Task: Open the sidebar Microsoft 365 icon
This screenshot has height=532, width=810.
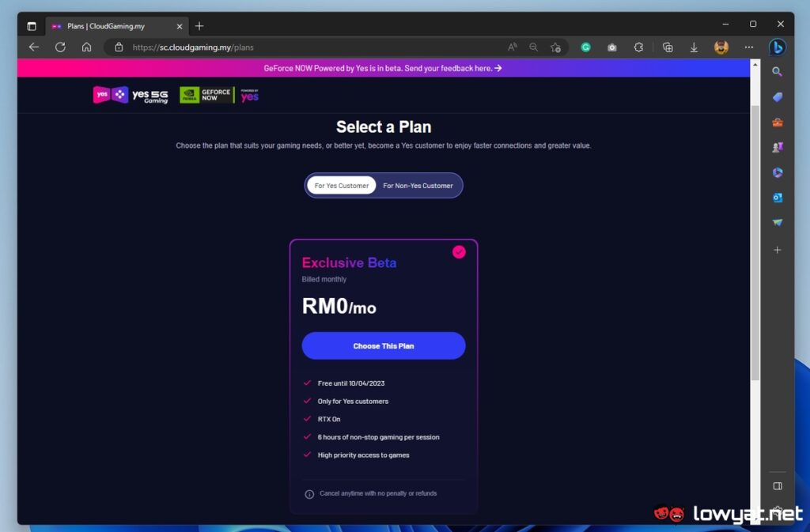Action: 777,172
